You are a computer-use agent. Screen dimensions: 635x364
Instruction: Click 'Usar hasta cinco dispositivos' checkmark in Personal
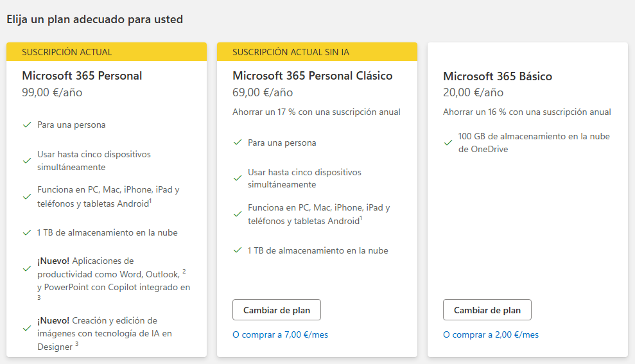click(27, 160)
